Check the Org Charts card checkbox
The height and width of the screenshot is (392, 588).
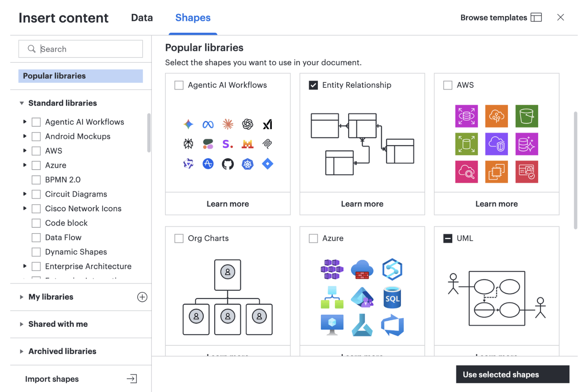(x=179, y=238)
